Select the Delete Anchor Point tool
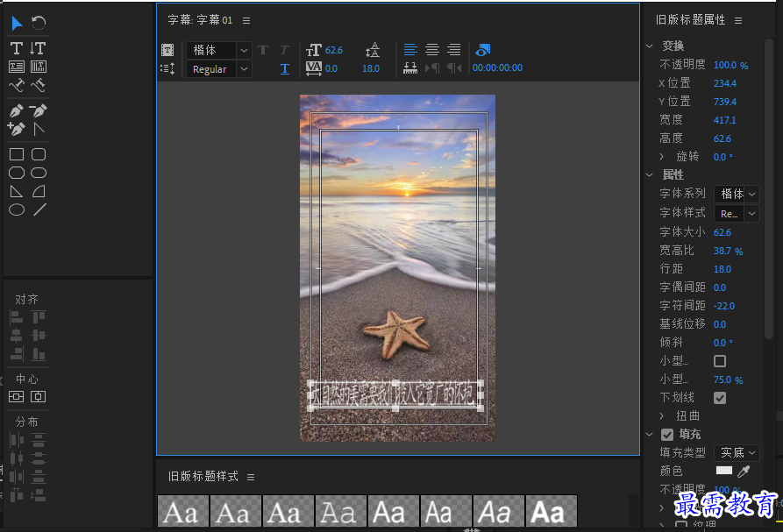Image resolution: width=783 pixels, height=532 pixels. [39, 110]
